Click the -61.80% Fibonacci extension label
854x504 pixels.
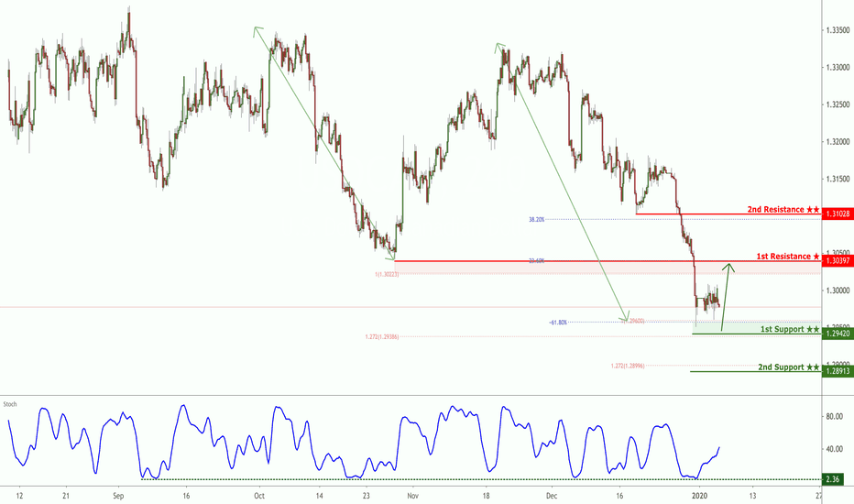[x=558, y=322]
